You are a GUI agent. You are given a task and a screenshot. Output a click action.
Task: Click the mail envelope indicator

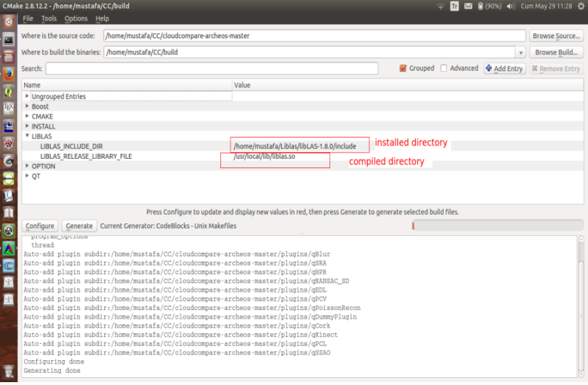coord(469,6)
